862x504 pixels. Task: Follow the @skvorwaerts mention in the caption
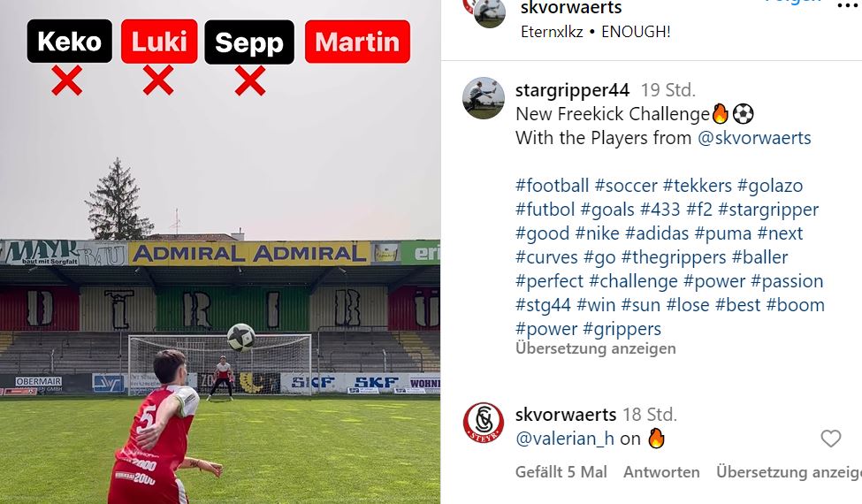point(754,138)
